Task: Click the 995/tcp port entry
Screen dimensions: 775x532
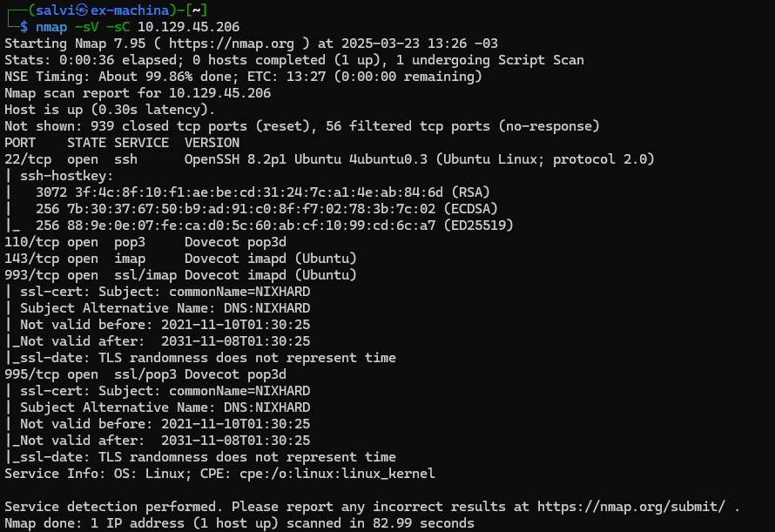Action: coord(31,374)
